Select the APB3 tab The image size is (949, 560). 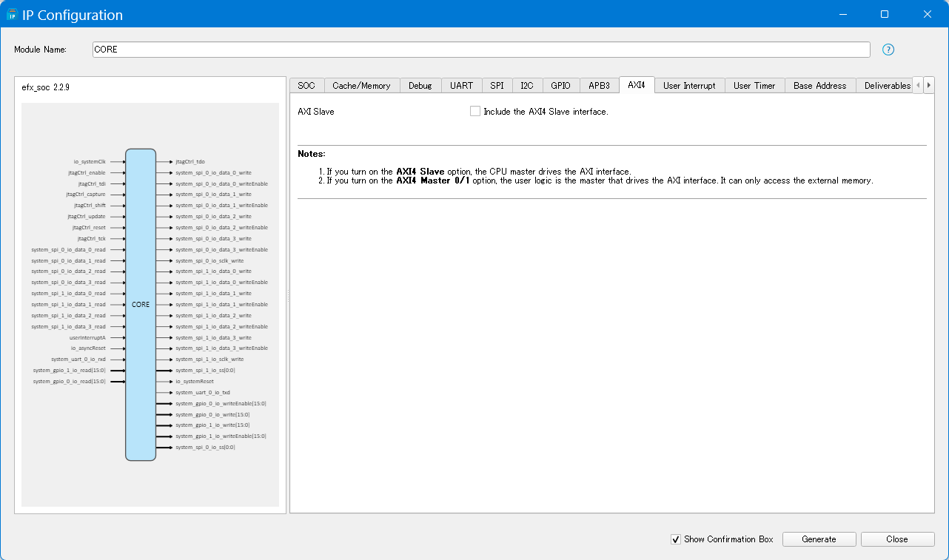coord(599,86)
